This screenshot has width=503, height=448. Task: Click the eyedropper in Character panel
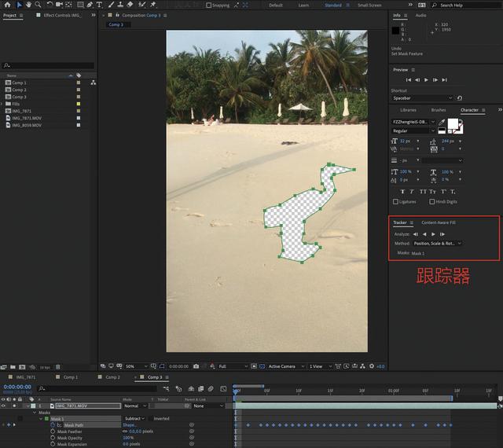[x=442, y=123]
